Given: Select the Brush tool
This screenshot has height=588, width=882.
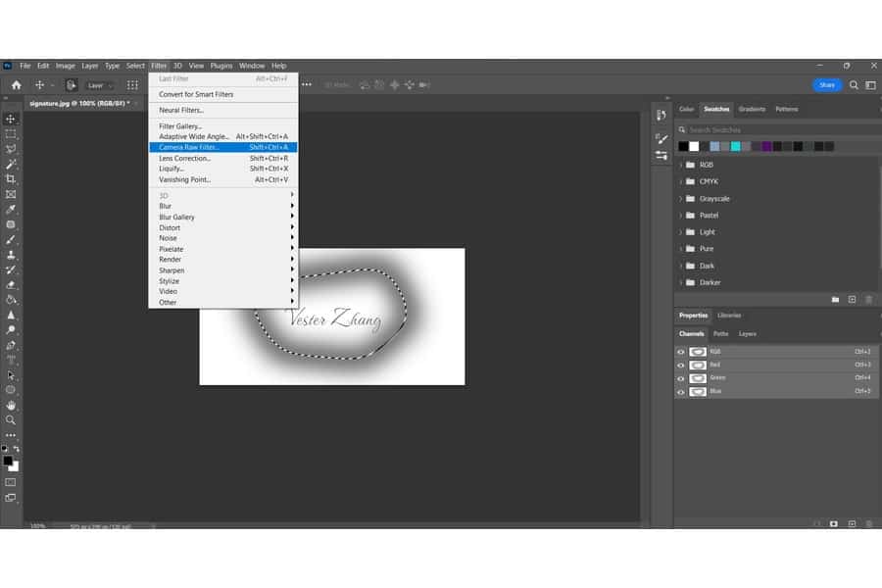Looking at the screenshot, I should point(11,240).
